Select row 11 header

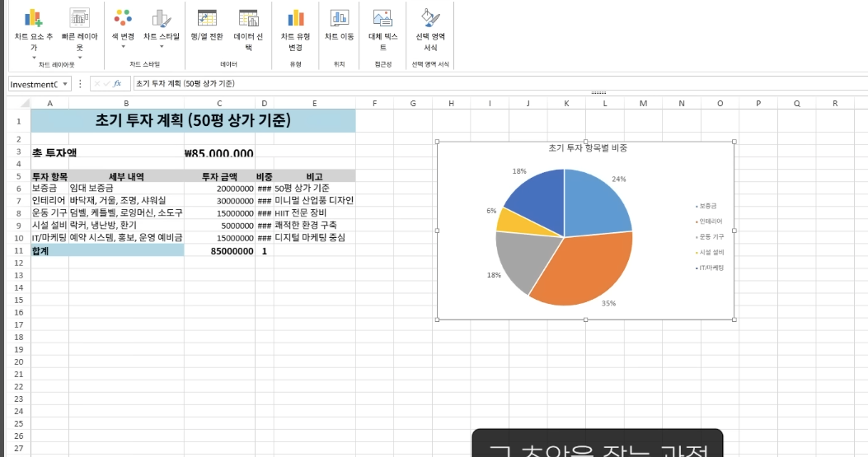tap(18, 250)
